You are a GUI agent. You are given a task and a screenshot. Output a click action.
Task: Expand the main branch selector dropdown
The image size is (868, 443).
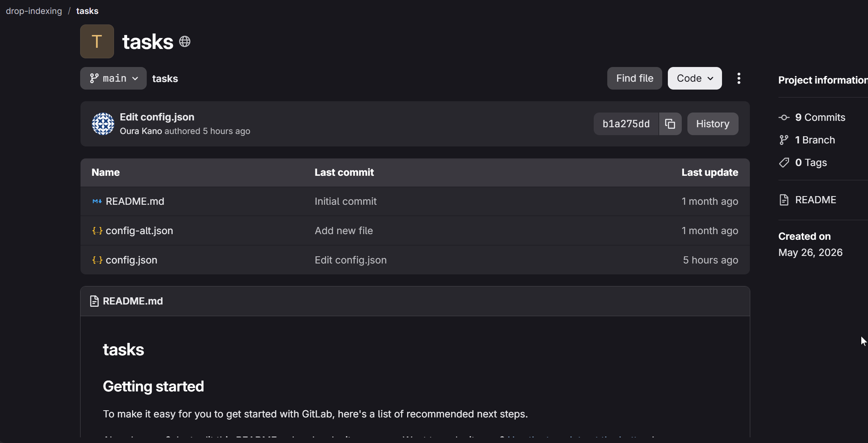113,78
